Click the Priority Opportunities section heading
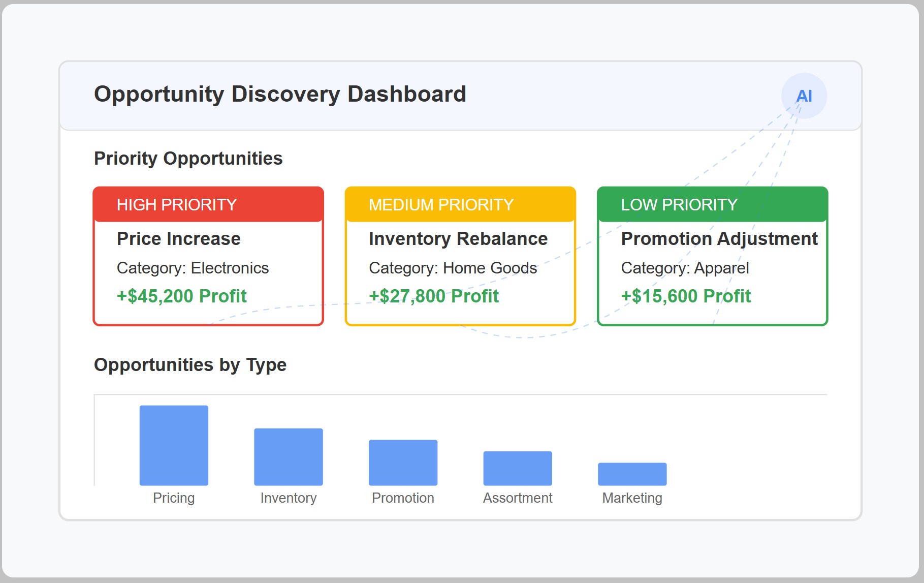Viewport: 924px width, 583px height. (x=188, y=158)
